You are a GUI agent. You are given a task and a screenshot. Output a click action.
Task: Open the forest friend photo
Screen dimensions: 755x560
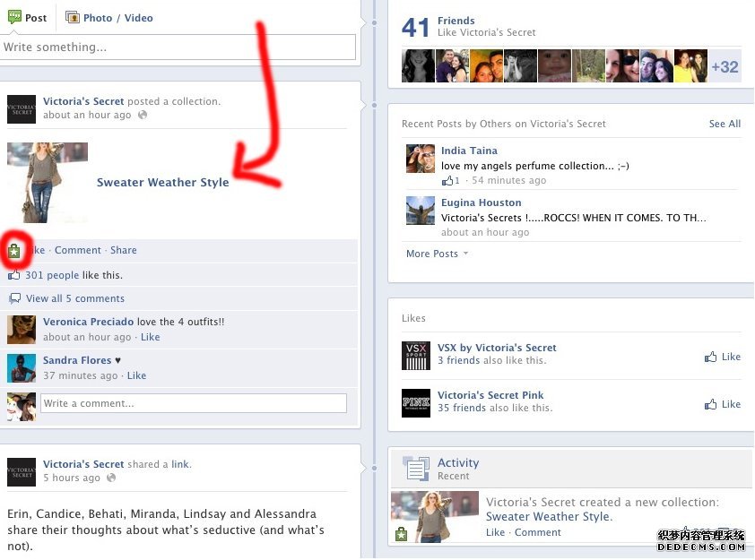[588, 65]
